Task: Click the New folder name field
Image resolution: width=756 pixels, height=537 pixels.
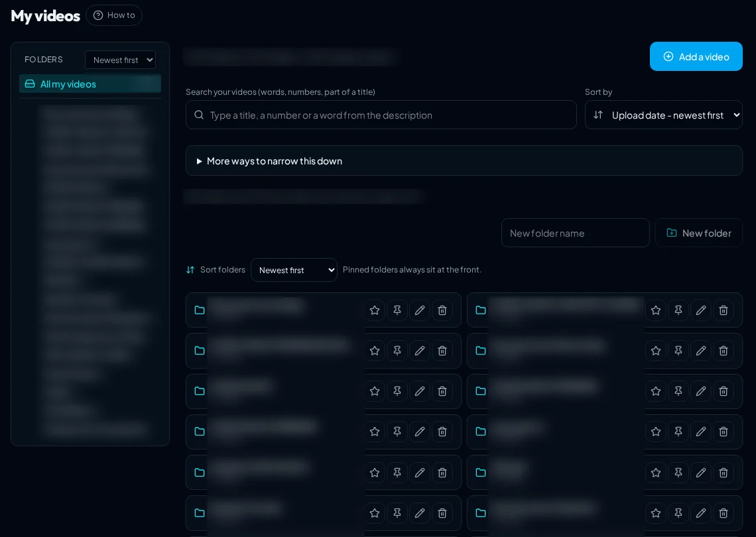Action: (x=575, y=233)
